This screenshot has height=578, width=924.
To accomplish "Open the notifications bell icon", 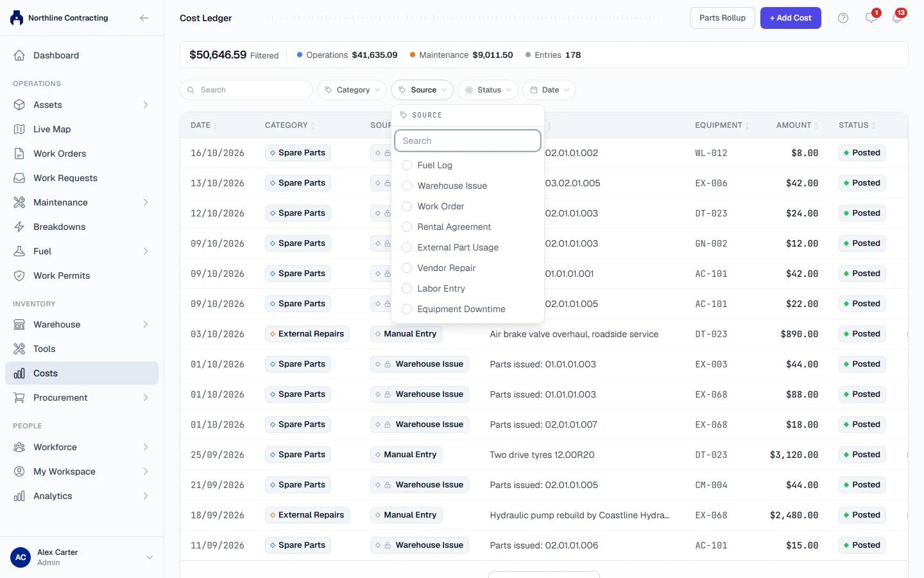I will pyautogui.click(x=897, y=18).
